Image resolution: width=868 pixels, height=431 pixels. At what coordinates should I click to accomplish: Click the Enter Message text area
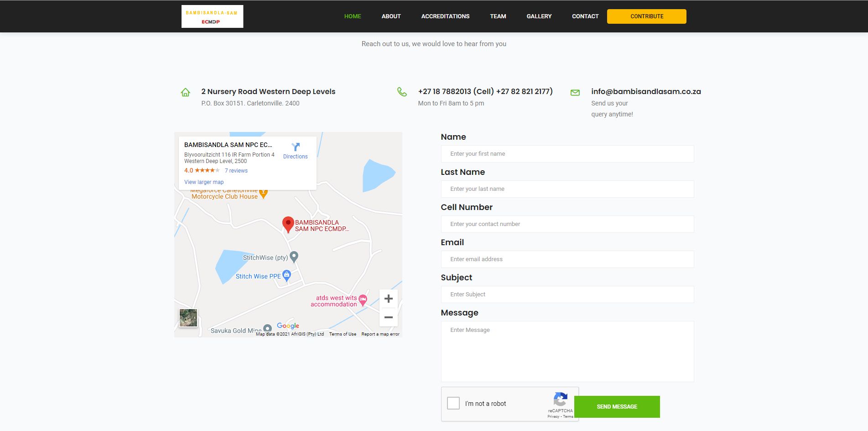tap(567, 351)
